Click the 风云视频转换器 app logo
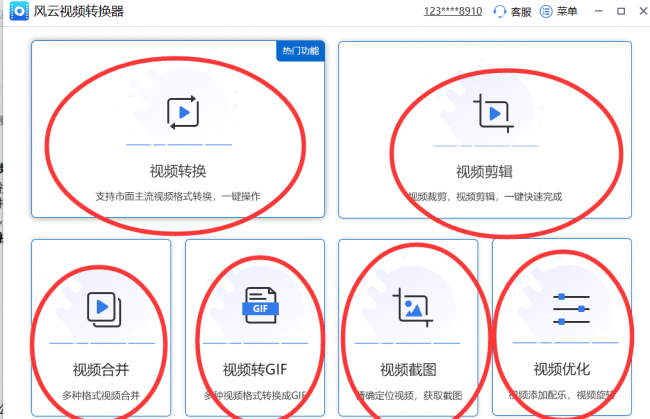This screenshot has height=419, width=650. click(x=19, y=11)
